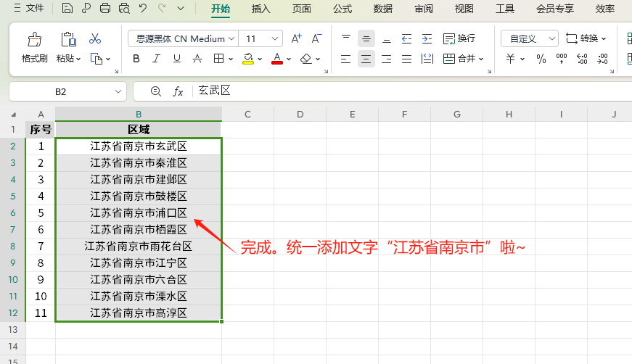Open the font name dropdown
The image size is (632, 364).
click(x=231, y=38)
